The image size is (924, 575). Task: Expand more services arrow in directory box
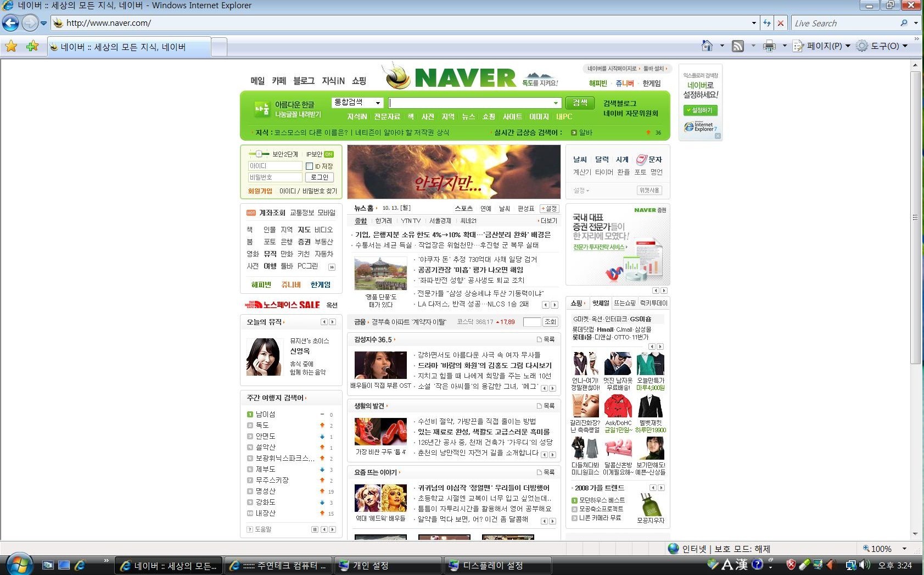pyautogui.click(x=332, y=267)
